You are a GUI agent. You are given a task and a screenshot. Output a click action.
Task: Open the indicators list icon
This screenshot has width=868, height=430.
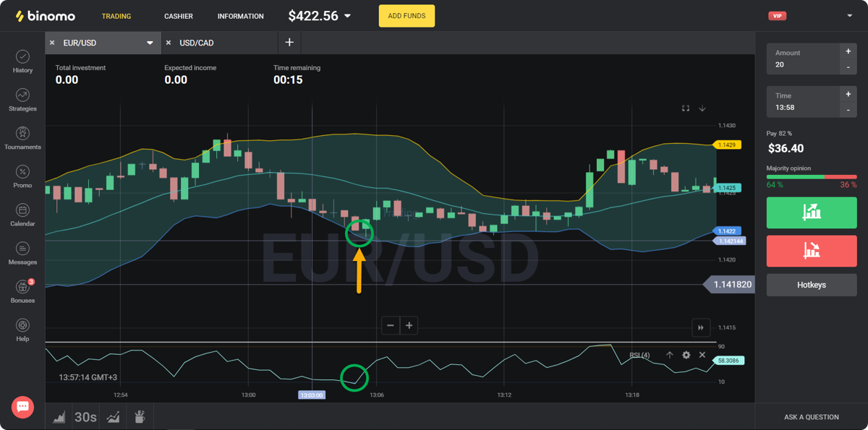coord(113,417)
